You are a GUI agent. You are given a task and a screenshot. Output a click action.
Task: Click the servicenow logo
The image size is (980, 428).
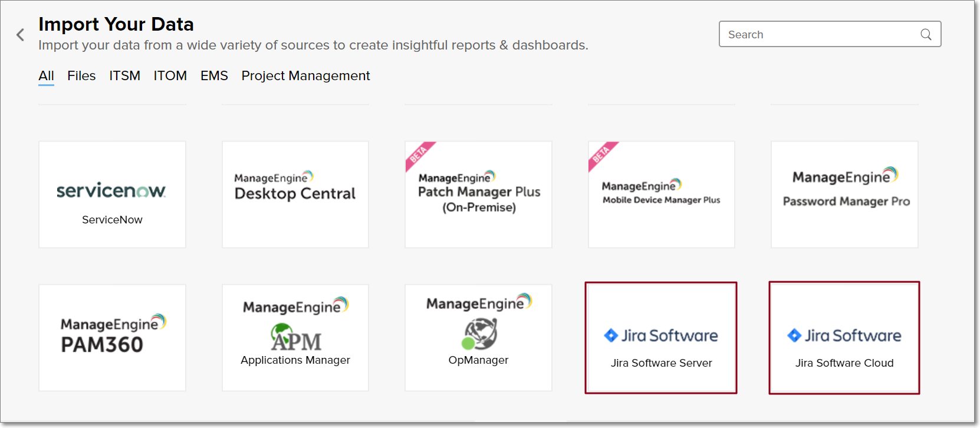point(111,190)
